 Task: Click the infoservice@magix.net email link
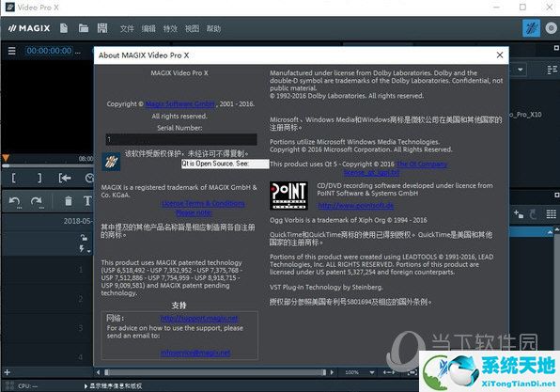[x=195, y=353]
